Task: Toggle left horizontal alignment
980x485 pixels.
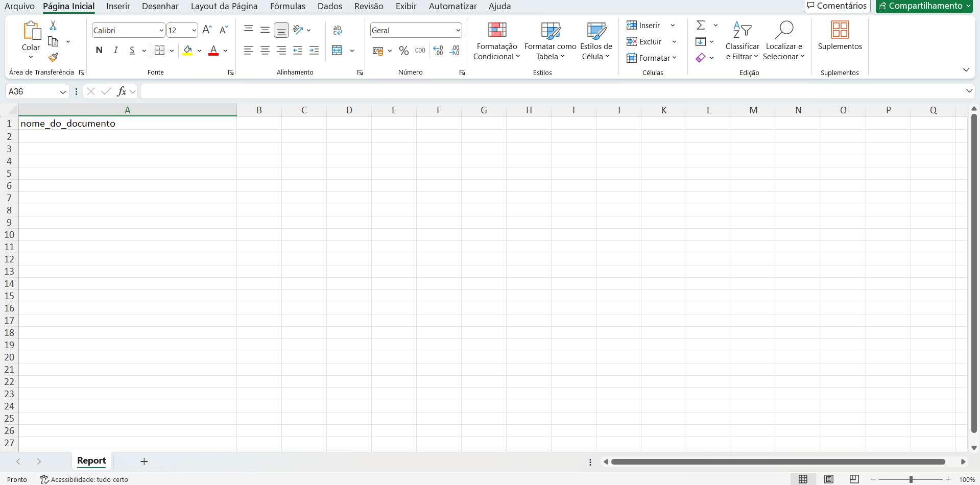Action: (x=249, y=50)
